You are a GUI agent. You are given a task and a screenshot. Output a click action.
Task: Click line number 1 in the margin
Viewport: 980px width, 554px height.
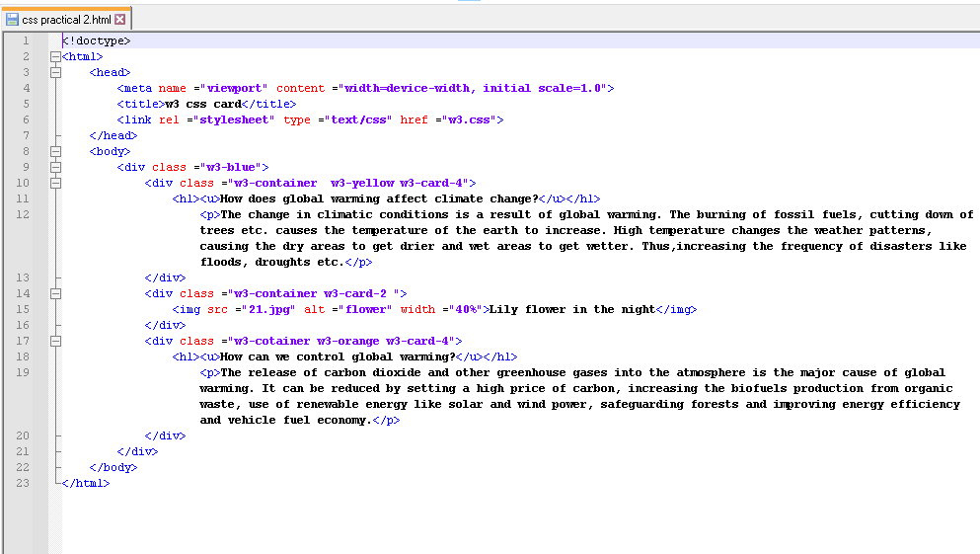coord(26,40)
